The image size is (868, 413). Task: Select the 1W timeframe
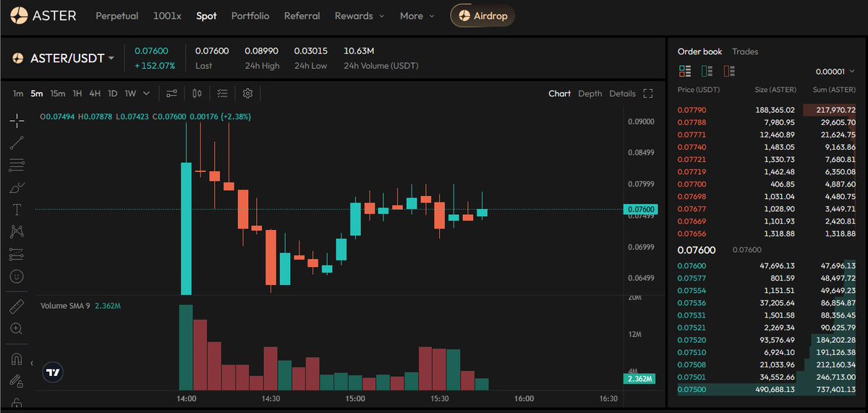click(130, 93)
